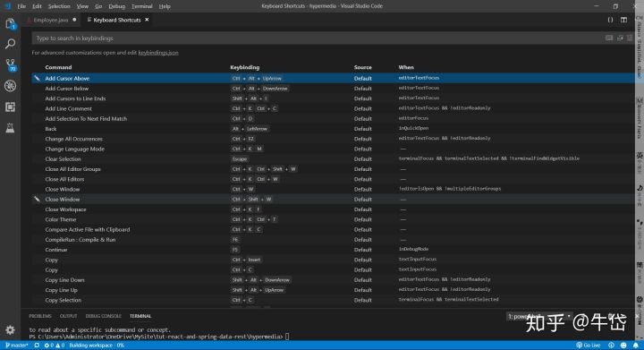Select the TERMINAL panel tab

click(x=140, y=316)
